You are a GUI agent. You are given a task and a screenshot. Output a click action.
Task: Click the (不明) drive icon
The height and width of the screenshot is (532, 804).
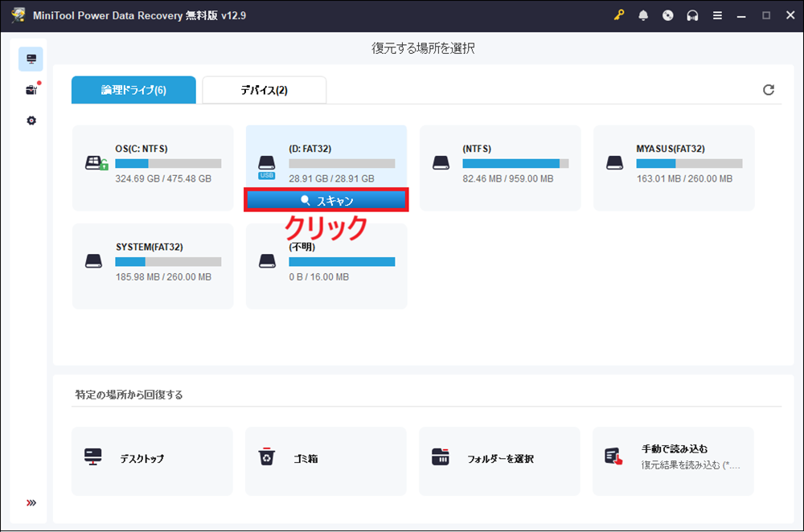click(267, 261)
